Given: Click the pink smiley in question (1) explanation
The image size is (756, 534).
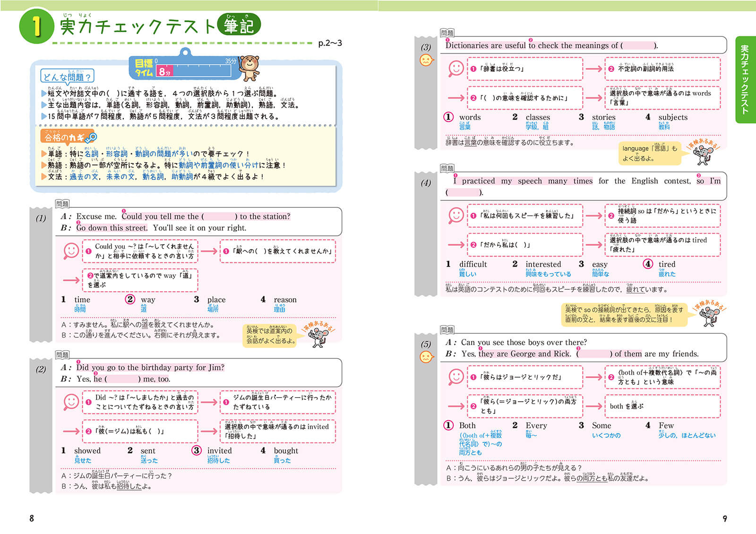Looking at the screenshot, I should point(71,250).
